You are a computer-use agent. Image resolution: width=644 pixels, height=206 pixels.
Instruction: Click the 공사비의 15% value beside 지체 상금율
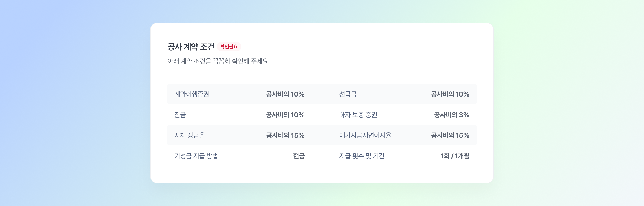click(285, 135)
